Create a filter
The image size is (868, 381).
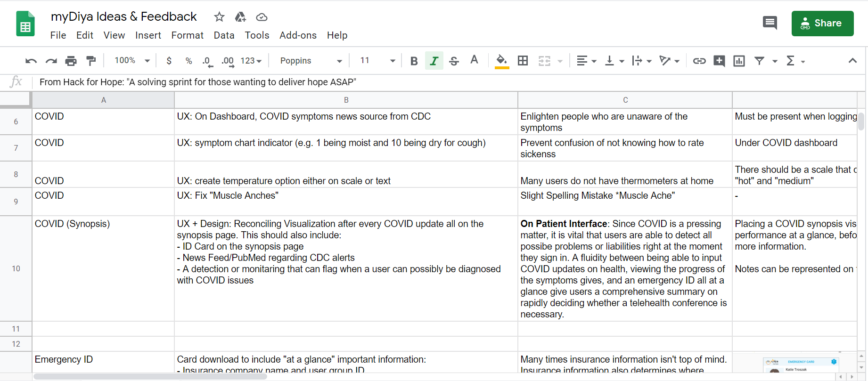click(x=759, y=61)
